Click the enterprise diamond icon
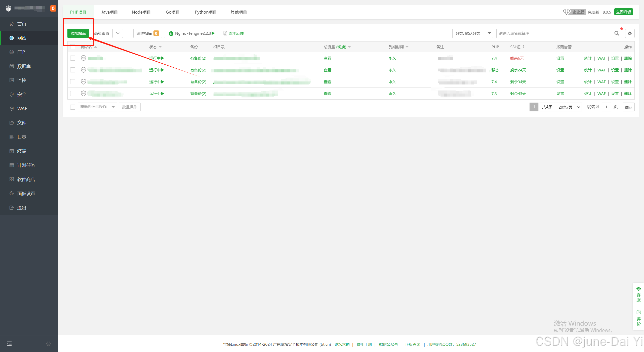This screenshot has height=352, width=644. pyautogui.click(x=567, y=12)
